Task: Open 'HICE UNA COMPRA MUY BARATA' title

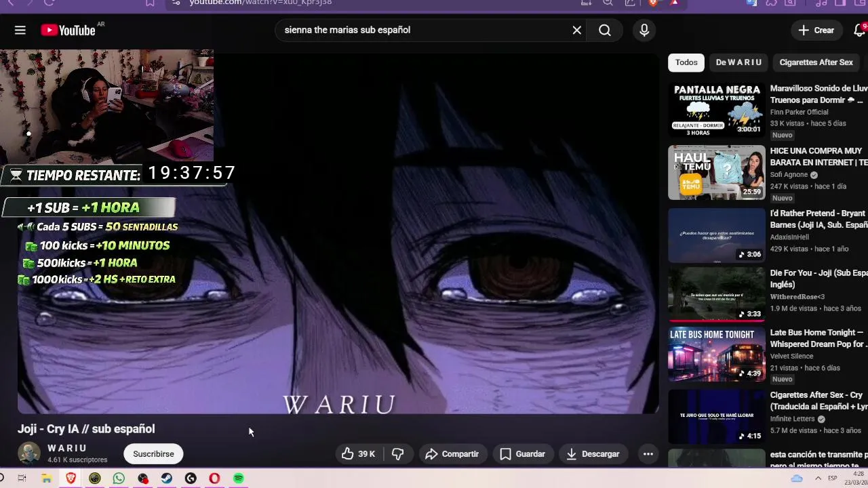Action: pos(818,157)
